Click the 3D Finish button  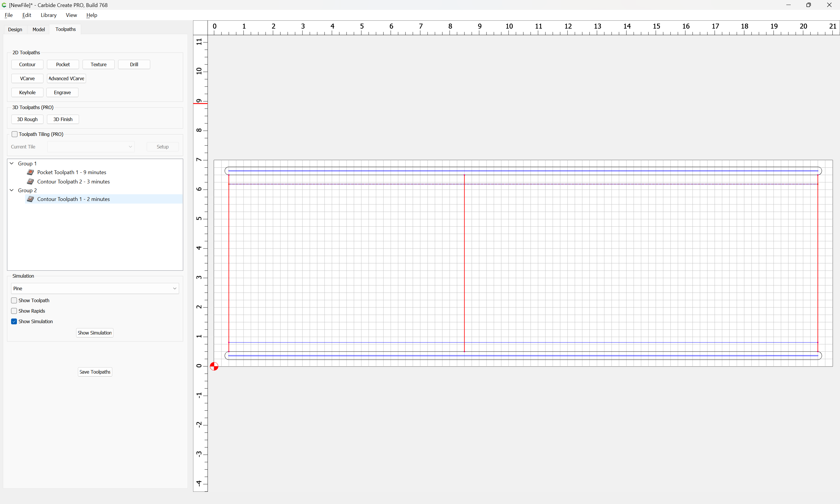(63, 119)
